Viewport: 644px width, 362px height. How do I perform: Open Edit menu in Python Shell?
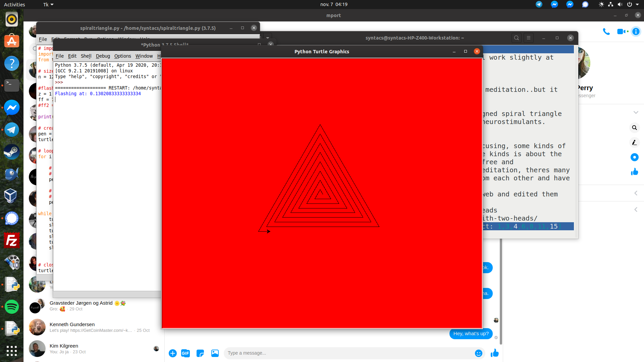click(x=72, y=56)
